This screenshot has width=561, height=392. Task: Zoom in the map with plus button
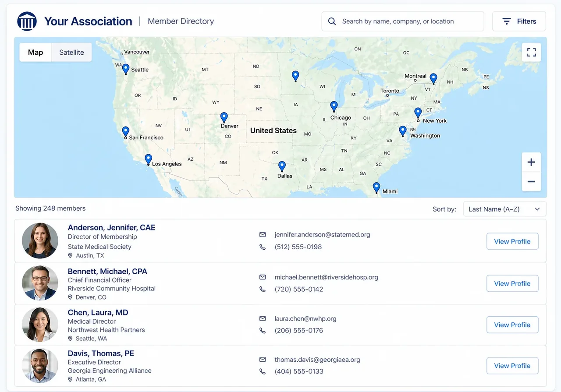click(x=531, y=162)
